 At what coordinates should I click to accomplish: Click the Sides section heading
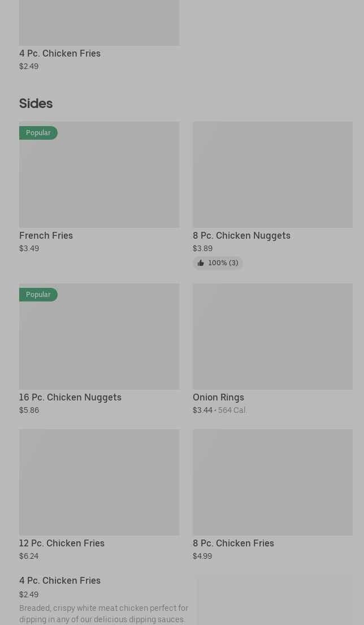click(36, 104)
